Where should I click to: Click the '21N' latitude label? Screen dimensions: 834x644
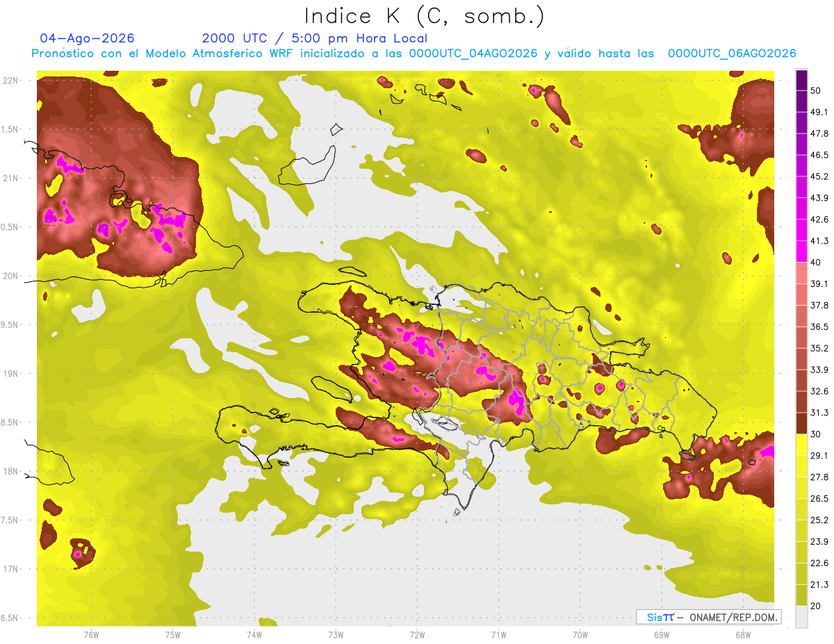11,179
